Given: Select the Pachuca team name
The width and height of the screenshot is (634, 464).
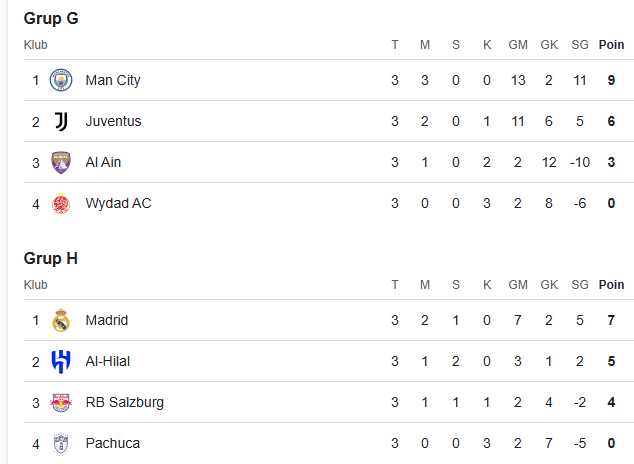Looking at the screenshot, I should [112, 443].
